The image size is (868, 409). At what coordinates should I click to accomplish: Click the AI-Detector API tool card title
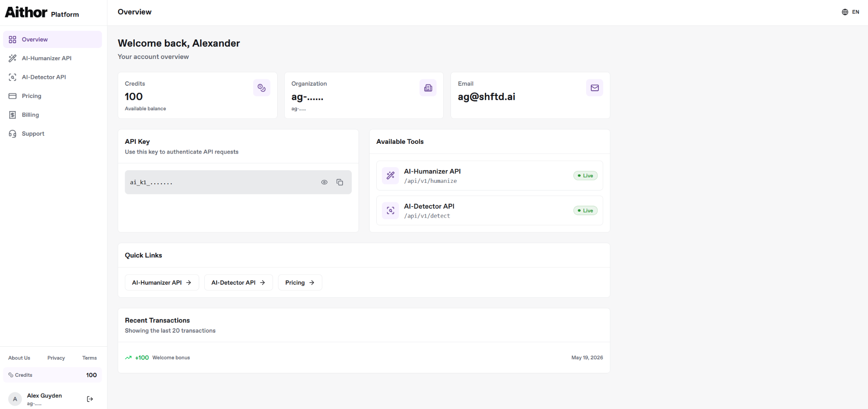[x=429, y=206]
